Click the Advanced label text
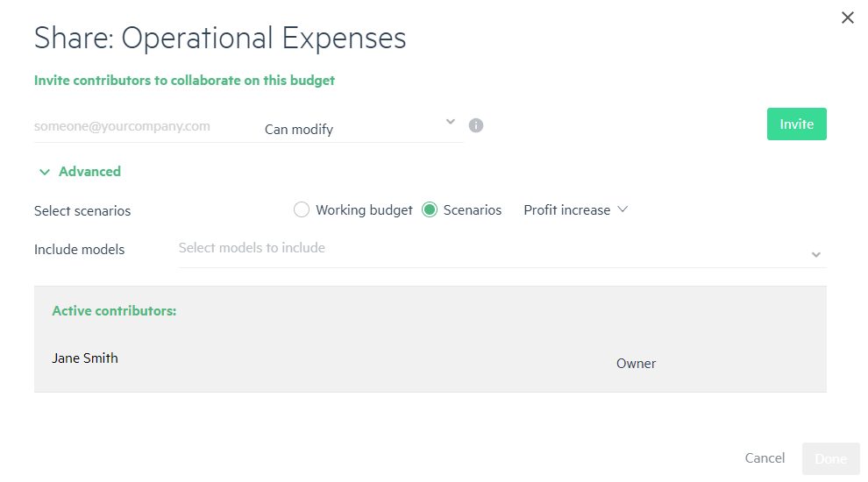The height and width of the screenshot is (482, 868). 89,172
